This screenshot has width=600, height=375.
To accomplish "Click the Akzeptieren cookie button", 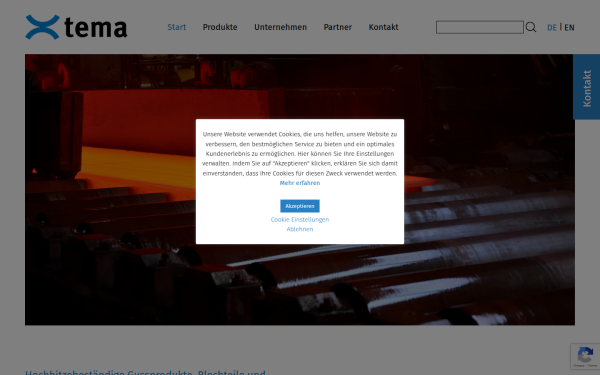I will click(x=300, y=206).
